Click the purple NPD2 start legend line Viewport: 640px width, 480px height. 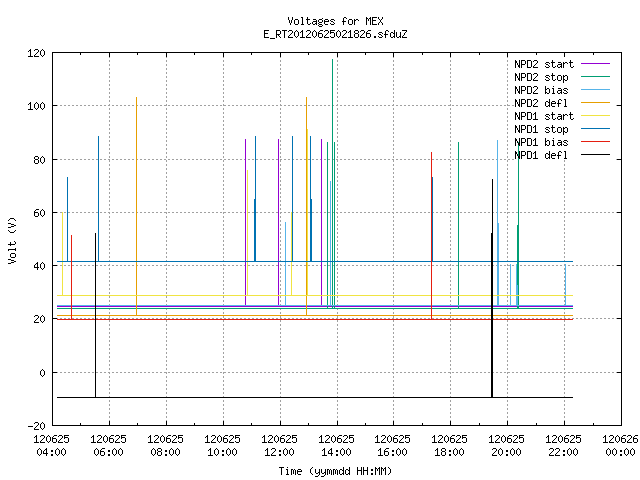(596, 64)
